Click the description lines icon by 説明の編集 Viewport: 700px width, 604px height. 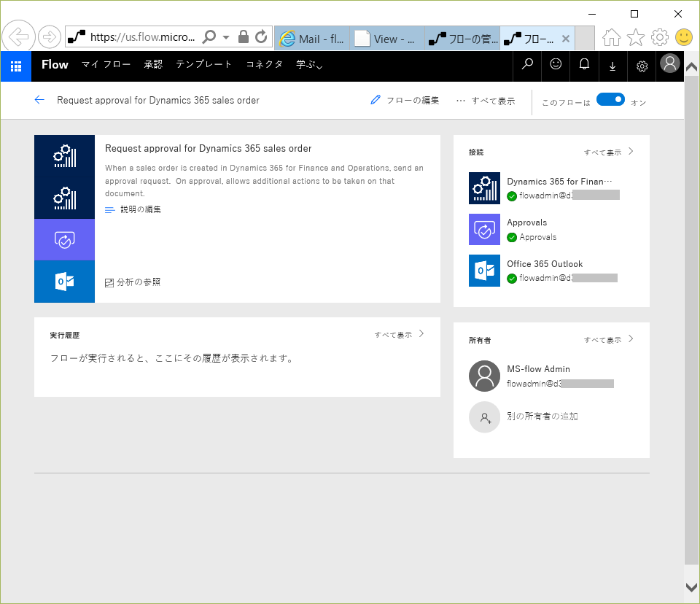pos(110,209)
